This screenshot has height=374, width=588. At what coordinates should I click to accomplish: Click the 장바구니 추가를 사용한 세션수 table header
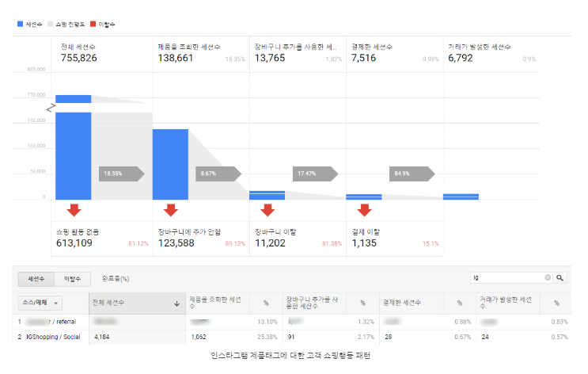pyautogui.click(x=315, y=303)
